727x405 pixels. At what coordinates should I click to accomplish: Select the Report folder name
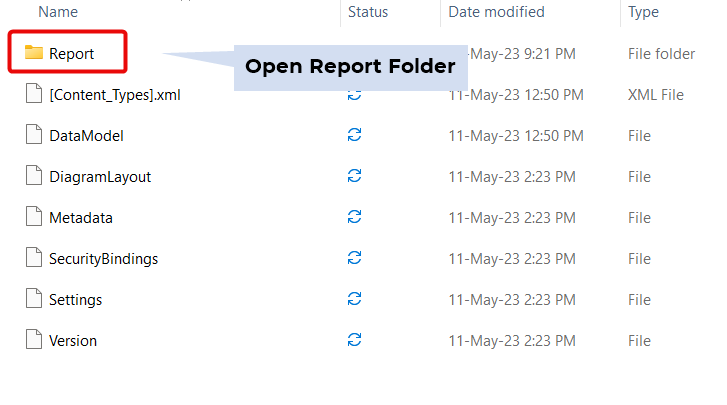[72, 54]
